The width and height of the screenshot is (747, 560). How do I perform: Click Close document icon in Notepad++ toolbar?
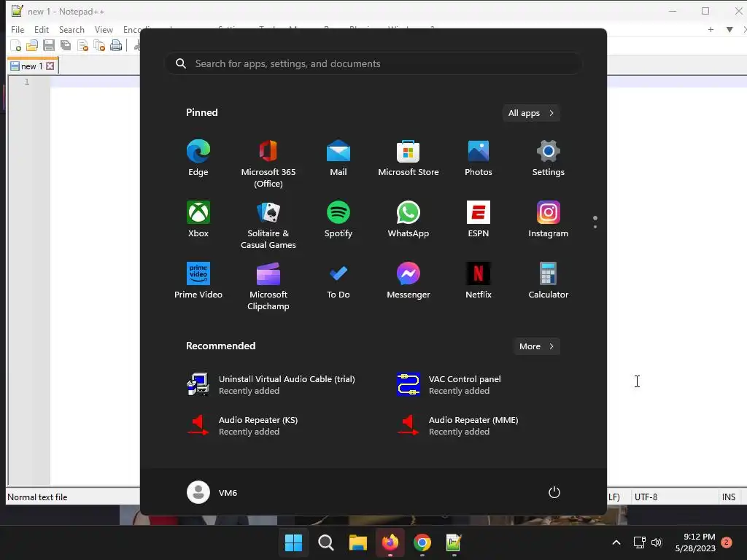(x=82, y=45)
